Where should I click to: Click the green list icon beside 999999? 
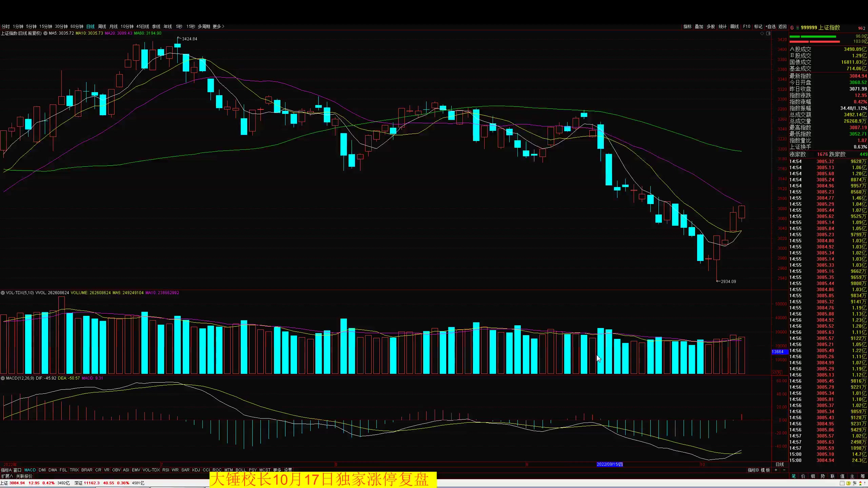(797, 28)
